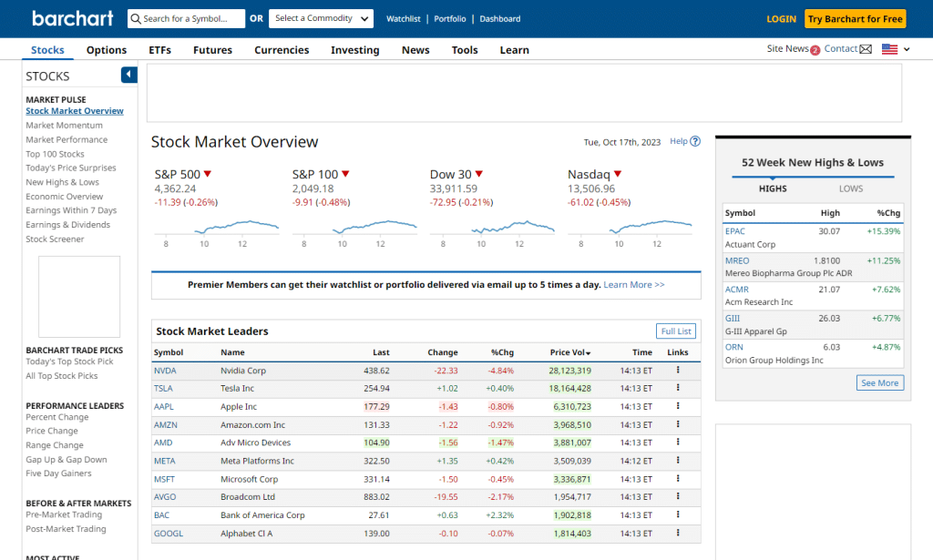Collapse the STOCKS sidebar with the arrow icon
The image size is (933, 560).
(127, 76)
